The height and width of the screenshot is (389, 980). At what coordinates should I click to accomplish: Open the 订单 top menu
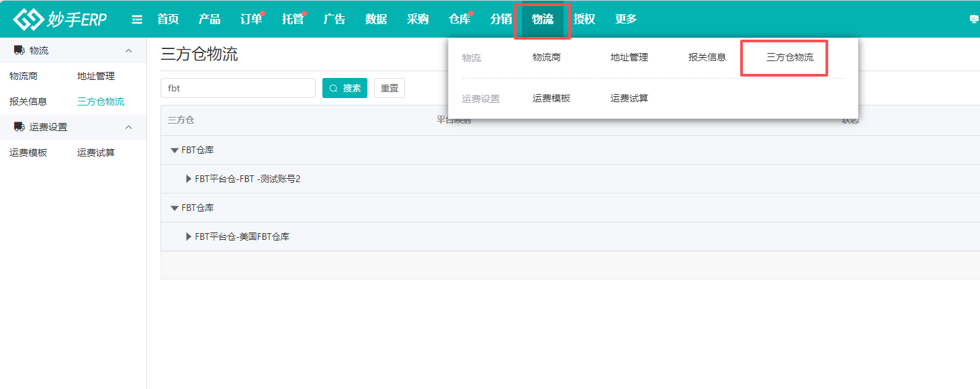[251, 19]
